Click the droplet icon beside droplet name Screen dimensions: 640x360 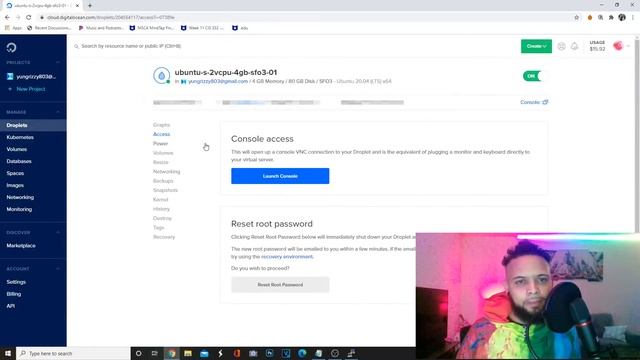[162, 76]
